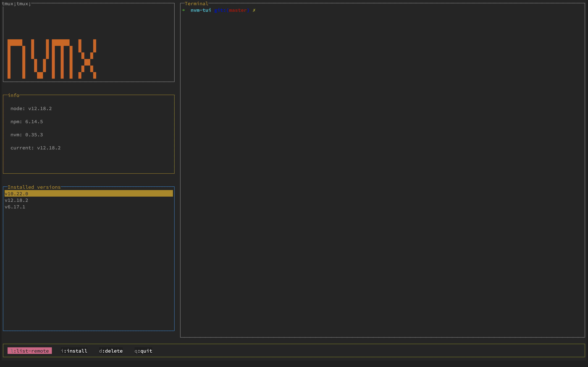Click the green prompt arrow icon
The height and width of the screenshot is (367, 588).
183,10
